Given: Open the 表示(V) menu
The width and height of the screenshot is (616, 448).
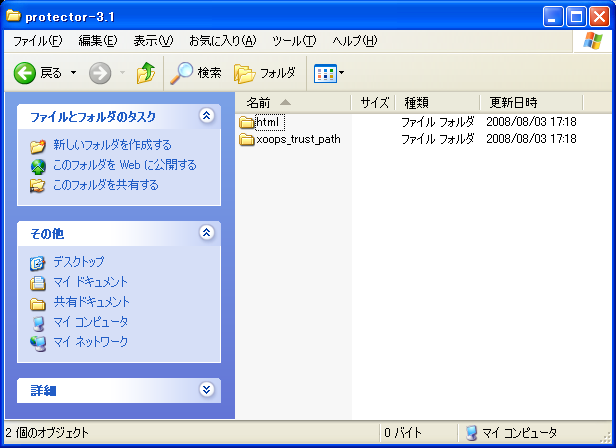Looking at the screenshot, I should coord(153,40).
